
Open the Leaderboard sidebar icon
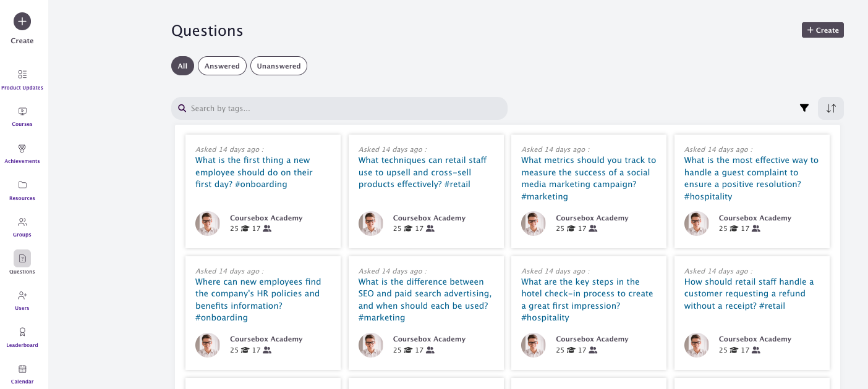tap(22, 332)
